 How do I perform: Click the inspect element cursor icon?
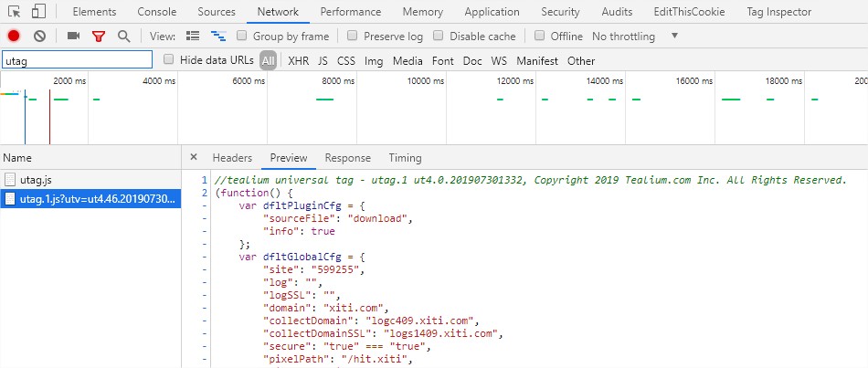[x=14, y=12]
